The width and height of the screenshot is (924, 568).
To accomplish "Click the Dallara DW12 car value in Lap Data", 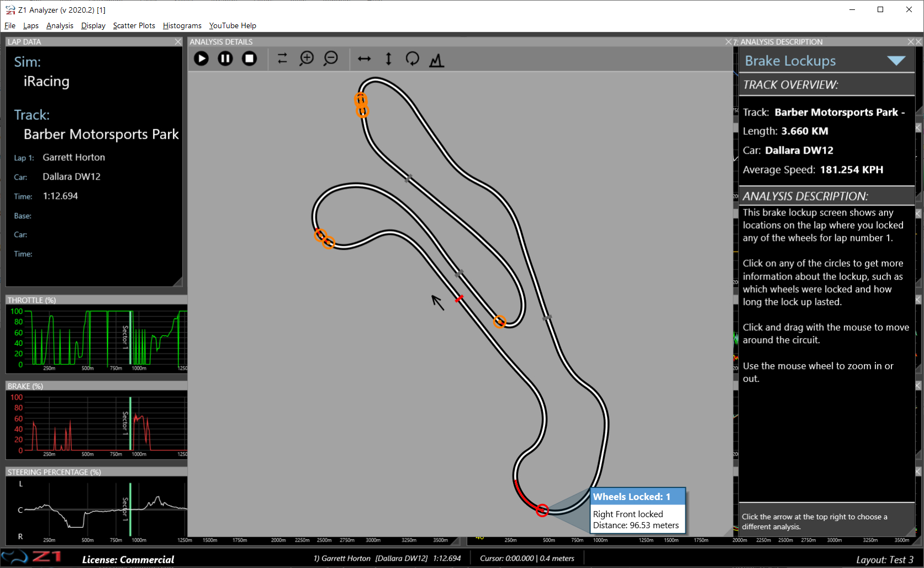I will [x=72, y=177].
